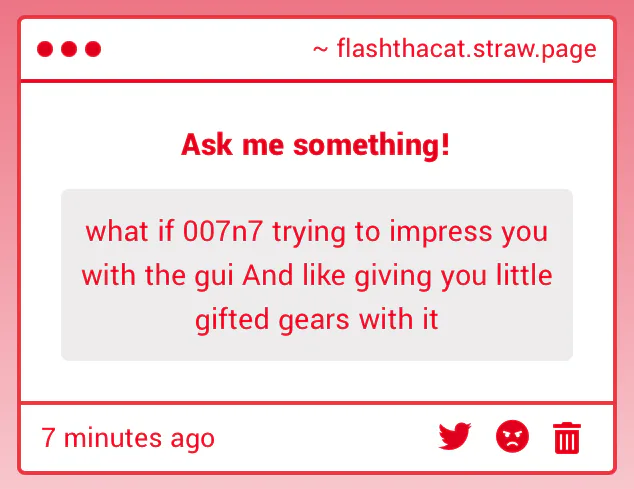
Task: Select the gray question message box
Action: [317, 275]
